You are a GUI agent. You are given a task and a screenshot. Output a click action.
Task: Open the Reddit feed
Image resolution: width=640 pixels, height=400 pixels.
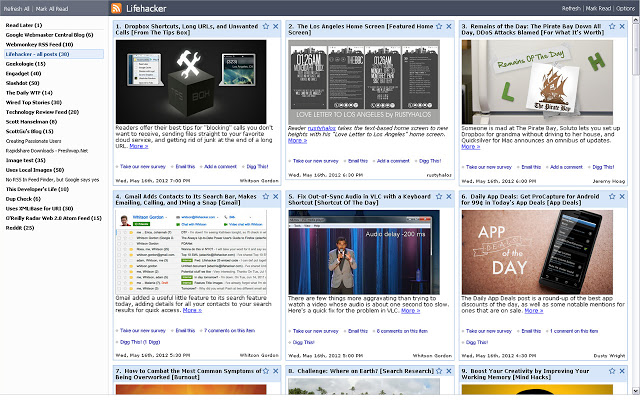[x=20, y=228]
